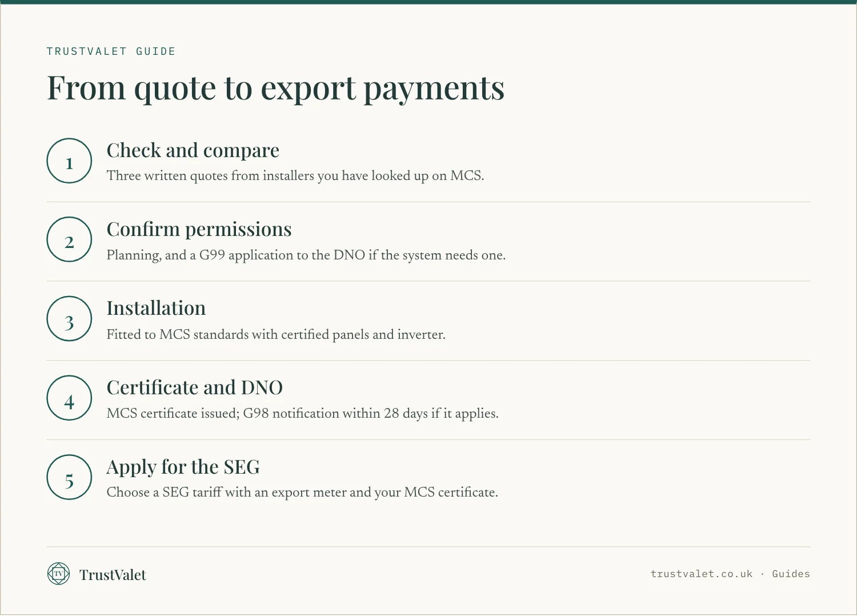Click the "TRUSTVALET GUIDE" label
This screenshot has width=857, height=616.
111,51
